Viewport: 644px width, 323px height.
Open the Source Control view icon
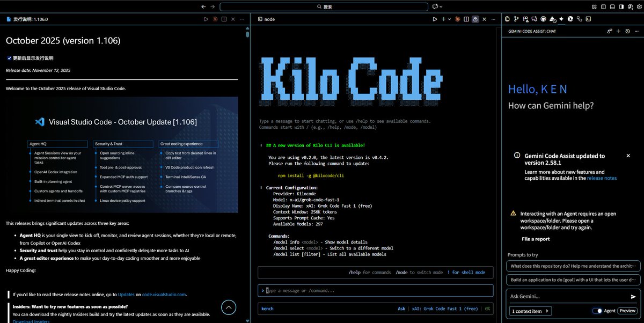click(x=516, y=19)
